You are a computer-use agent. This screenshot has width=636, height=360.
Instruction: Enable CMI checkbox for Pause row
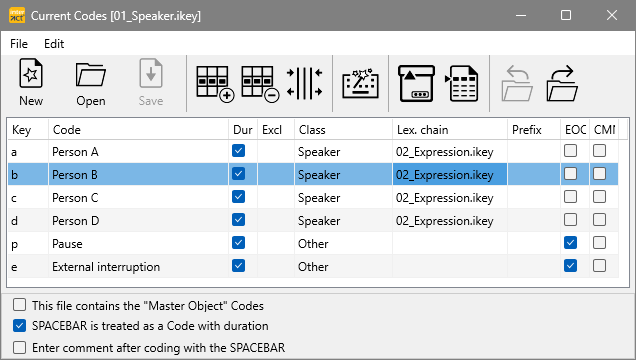[x=599, y=243]
